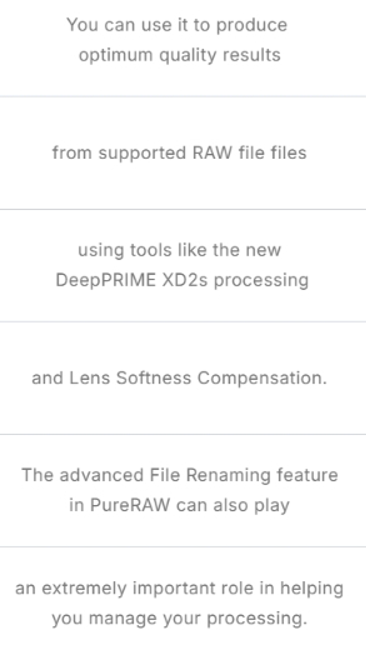This screenshot has width=366, height=652.
Task: Select the 'DeepPRIME XD2s processing' line
Action: (x=182, y=281)
